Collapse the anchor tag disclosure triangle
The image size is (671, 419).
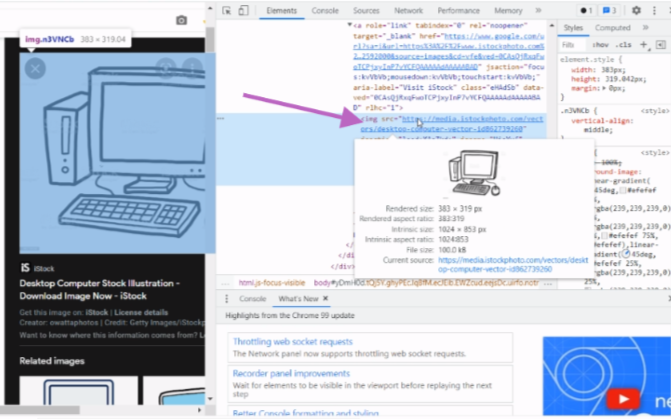coord(350,25)
